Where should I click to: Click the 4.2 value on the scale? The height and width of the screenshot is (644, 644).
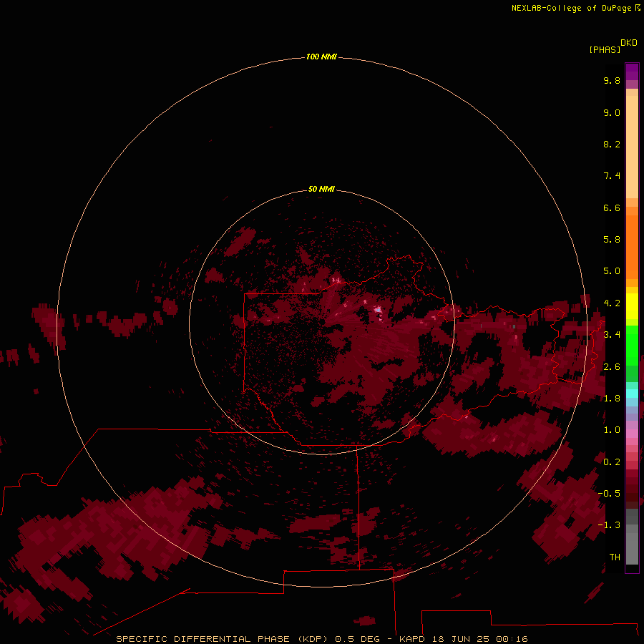pyautogui.click(x=612, y=303)
